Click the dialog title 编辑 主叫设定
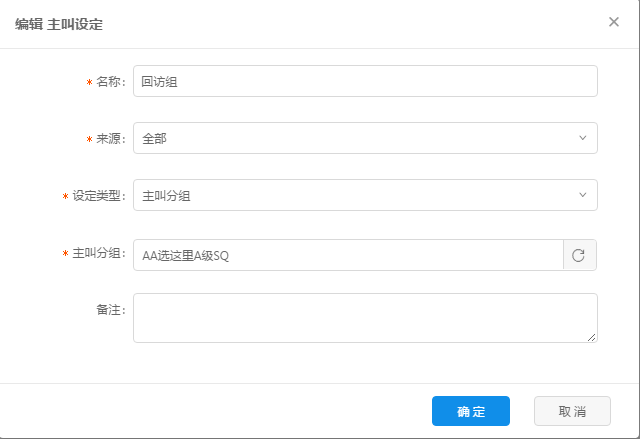Viewport: 640px width, 439px height. click(59, 24)
